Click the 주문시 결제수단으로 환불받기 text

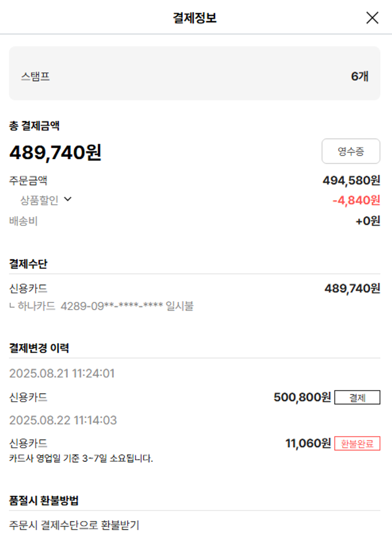coord(74,525)
